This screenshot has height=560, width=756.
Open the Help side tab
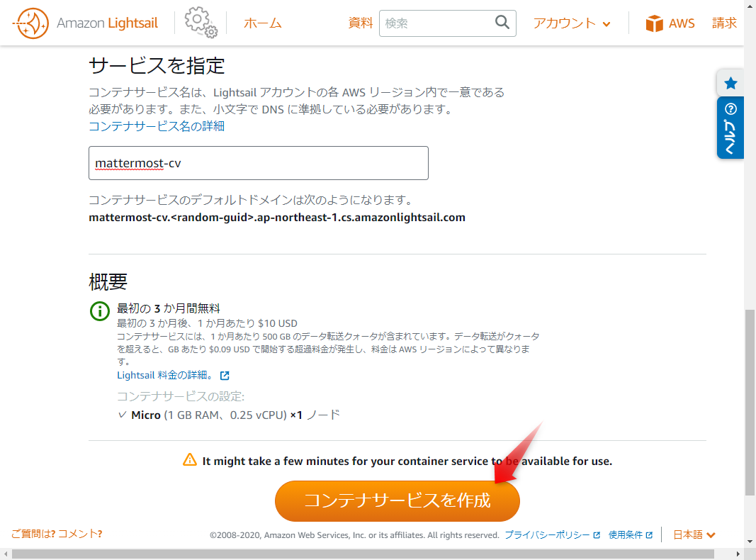point(730,128)
